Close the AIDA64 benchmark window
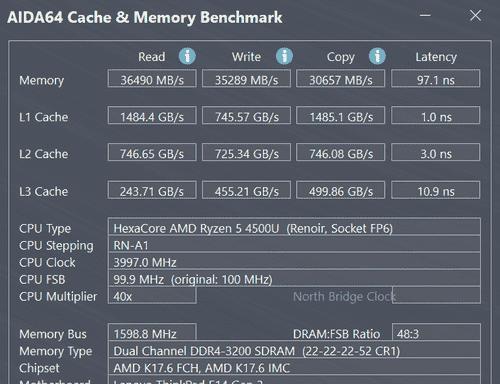Screen dimensions: 500x384 pos(475,15)
